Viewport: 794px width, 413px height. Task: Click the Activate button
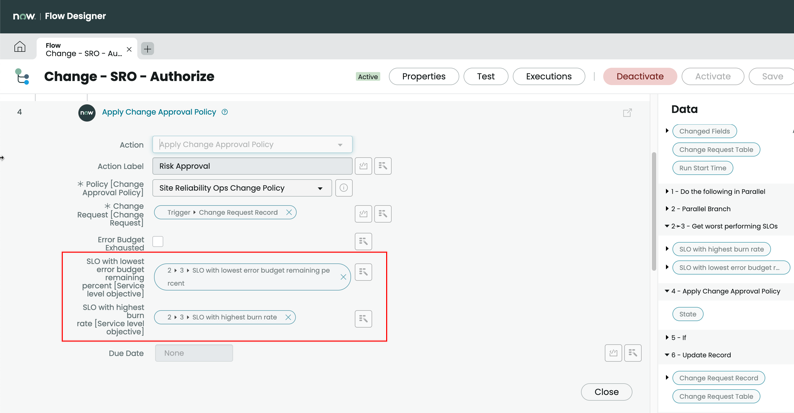(712, 76)
